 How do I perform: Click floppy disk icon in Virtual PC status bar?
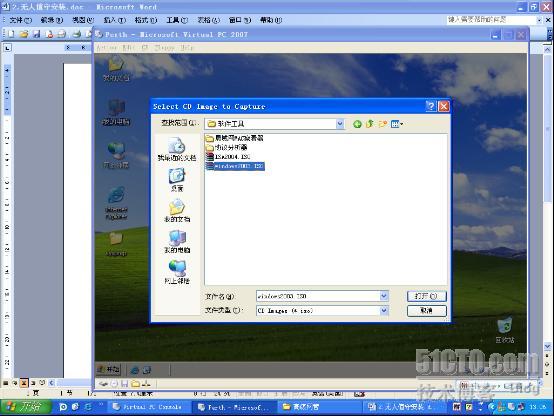pos(124,384)
